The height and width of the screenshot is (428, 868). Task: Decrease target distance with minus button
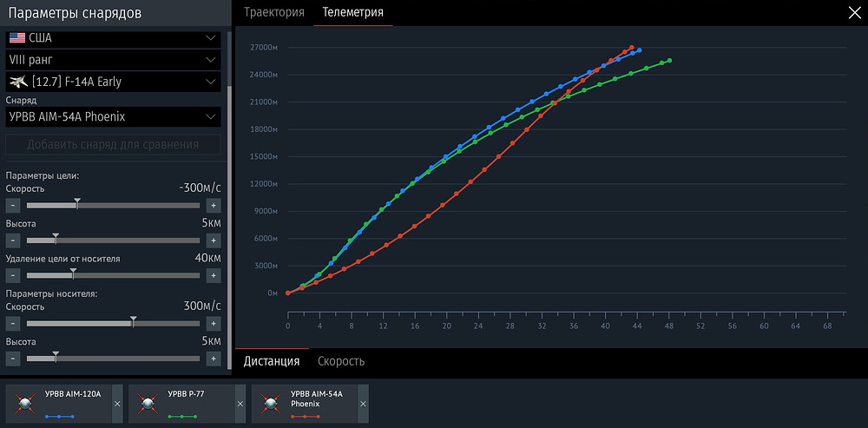click(13, 275)
